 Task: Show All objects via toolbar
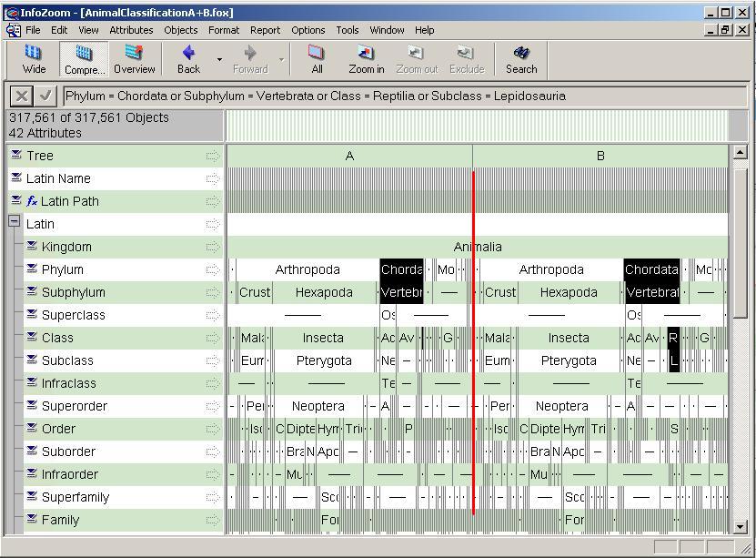click(317, 59)
